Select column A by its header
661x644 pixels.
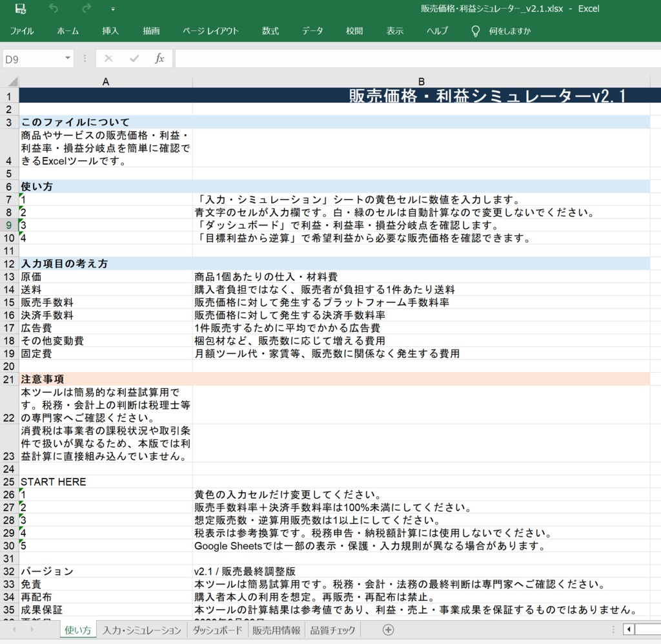(106, 81)
